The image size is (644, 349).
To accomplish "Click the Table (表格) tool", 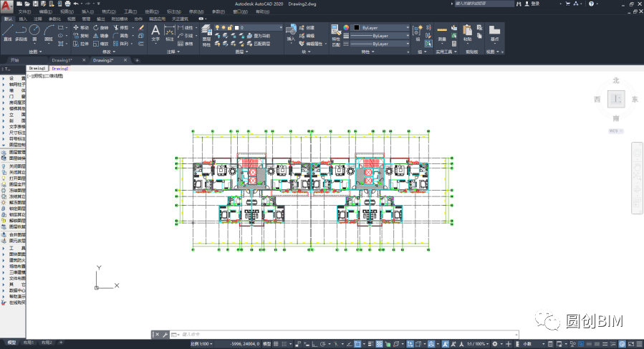I will pos(186,44).
